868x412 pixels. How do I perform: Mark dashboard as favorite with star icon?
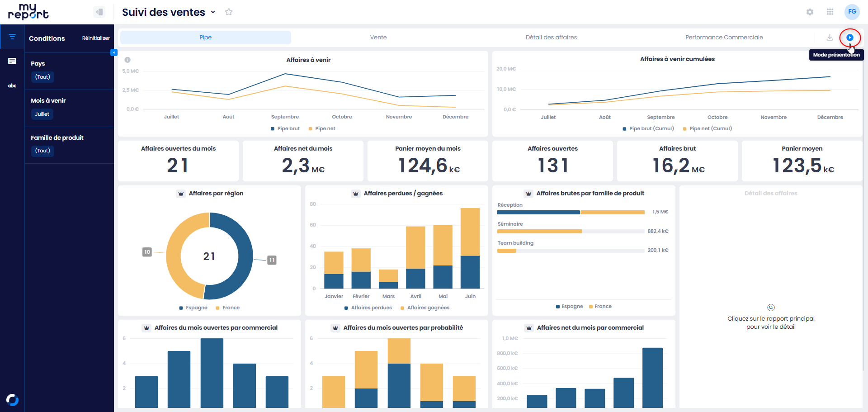(x=229, y=12)
